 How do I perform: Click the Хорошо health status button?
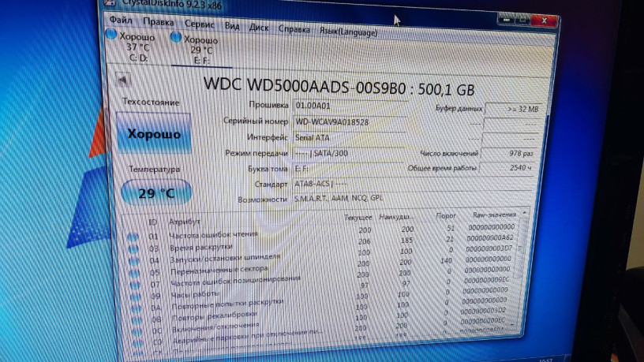[154, 134]
